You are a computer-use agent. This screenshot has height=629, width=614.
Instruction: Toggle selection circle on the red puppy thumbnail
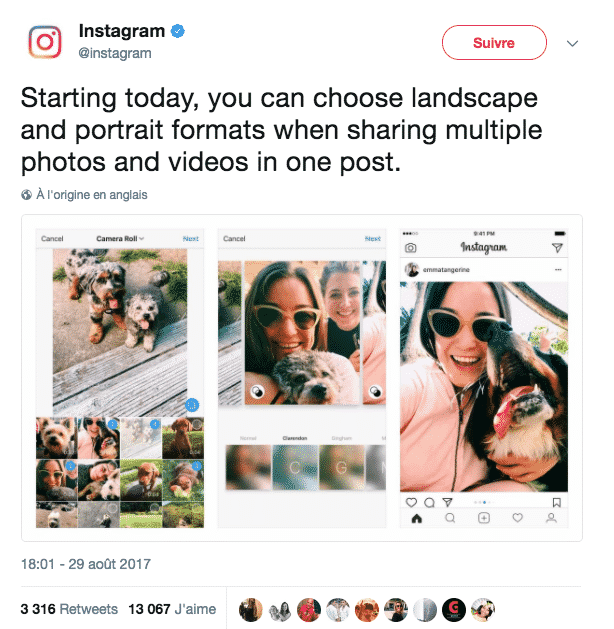tap(197, 424)
